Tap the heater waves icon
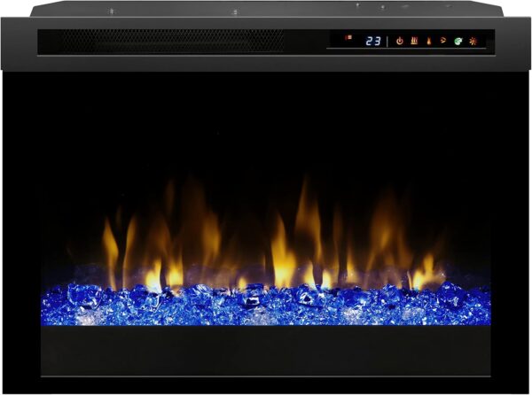The image size is (532, 395). [413, 41]
